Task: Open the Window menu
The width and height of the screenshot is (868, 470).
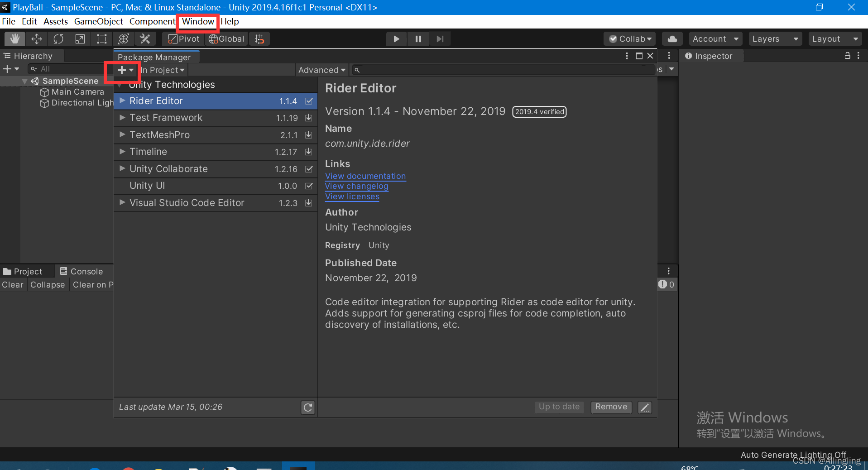Action: (197, 21)
